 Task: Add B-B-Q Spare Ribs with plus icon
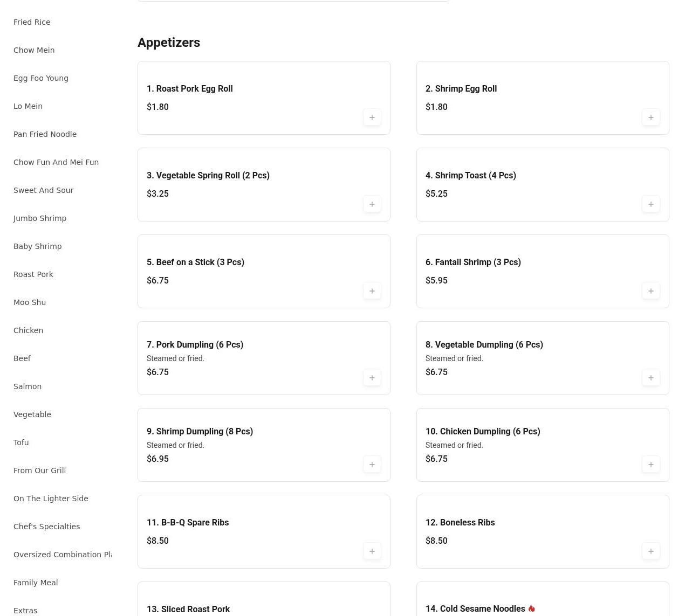(372, 551)
